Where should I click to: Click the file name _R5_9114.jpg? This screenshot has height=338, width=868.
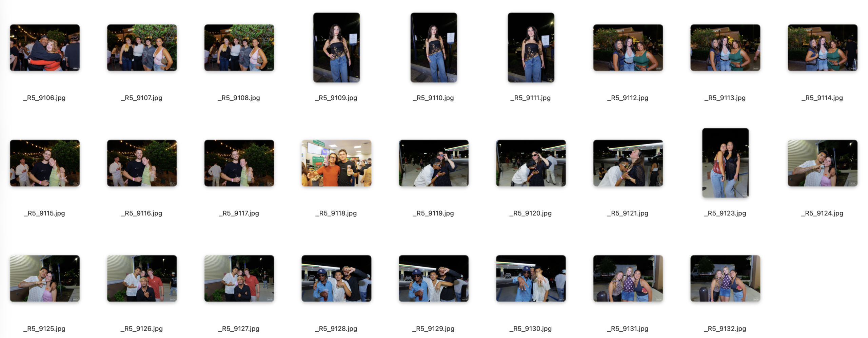822,98
